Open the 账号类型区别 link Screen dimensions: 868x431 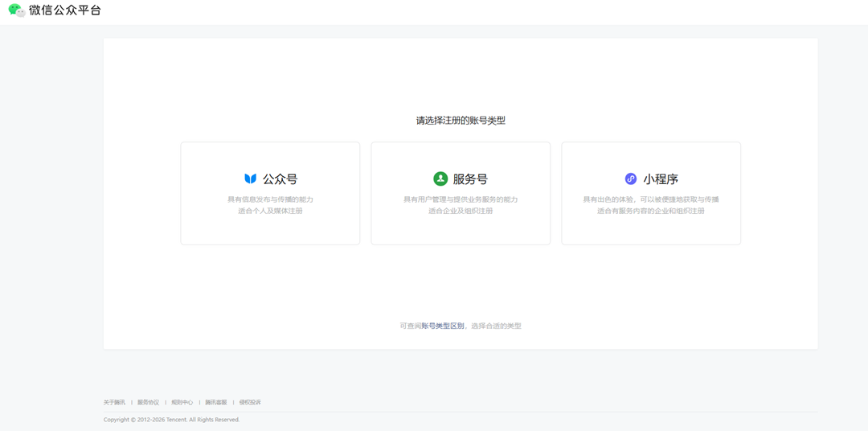pyautogui.click(x=443, y=326)
